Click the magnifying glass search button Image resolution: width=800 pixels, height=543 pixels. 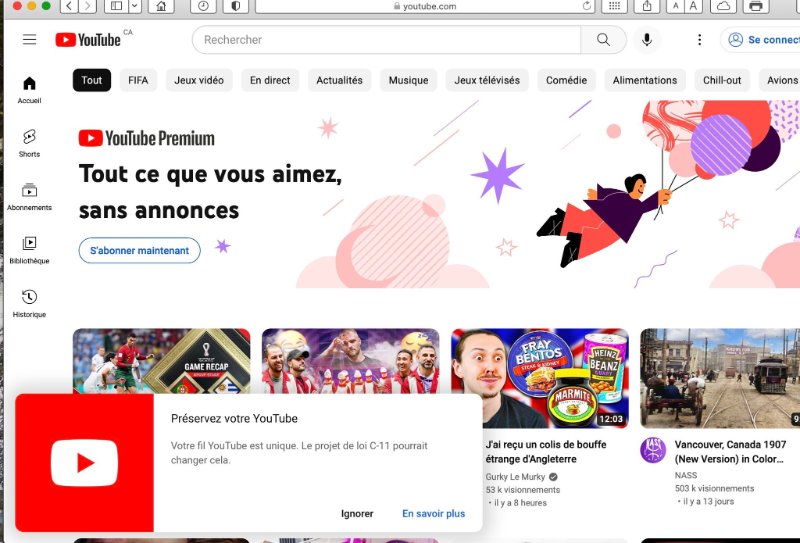pos(603,40)
